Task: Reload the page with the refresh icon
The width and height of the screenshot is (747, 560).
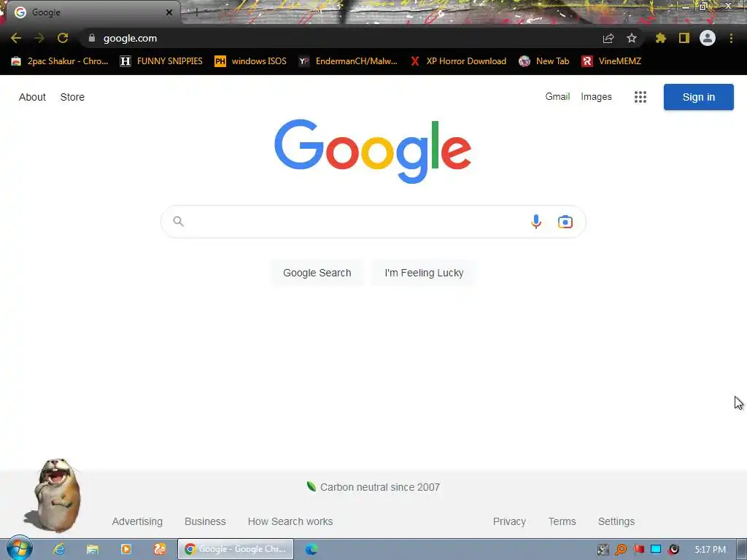Action: click(63, 38)
